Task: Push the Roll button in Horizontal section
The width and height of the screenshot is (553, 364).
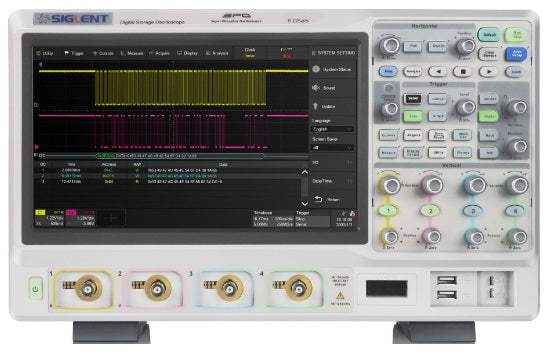Action: [413, 46]
